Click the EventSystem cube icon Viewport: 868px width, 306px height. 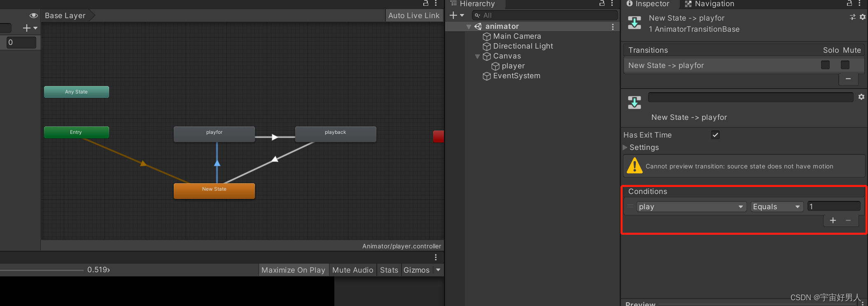pos(487,76)
